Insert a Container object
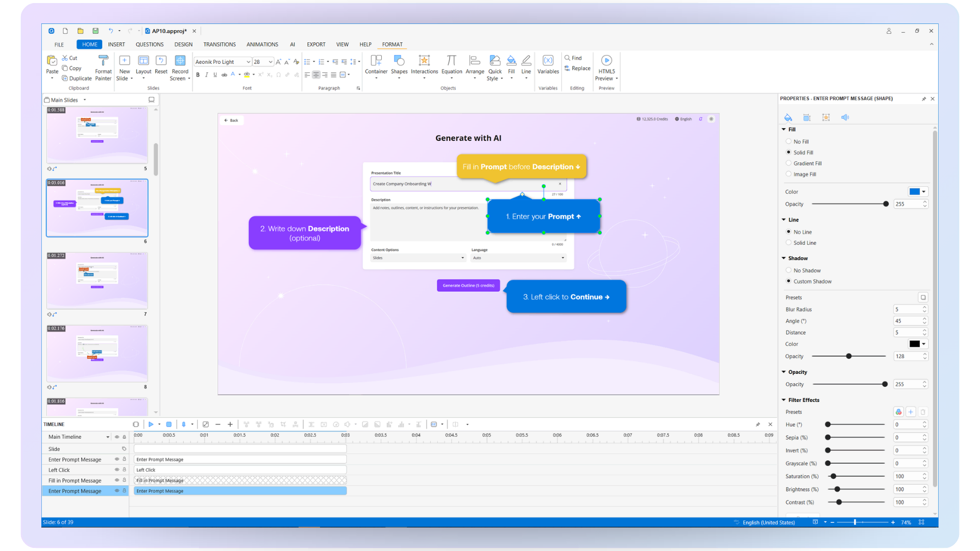Viewport: 980px width, 551px height. pos(376,61)
